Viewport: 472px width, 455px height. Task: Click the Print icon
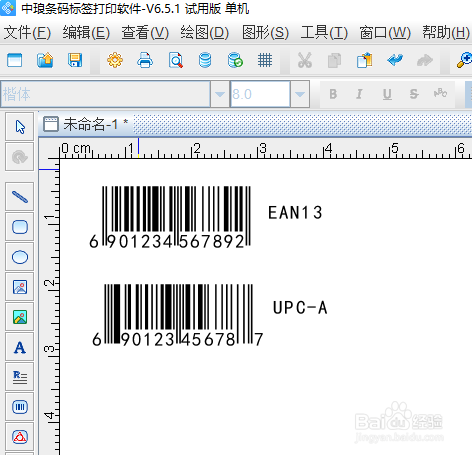click(x=145, y=60)
